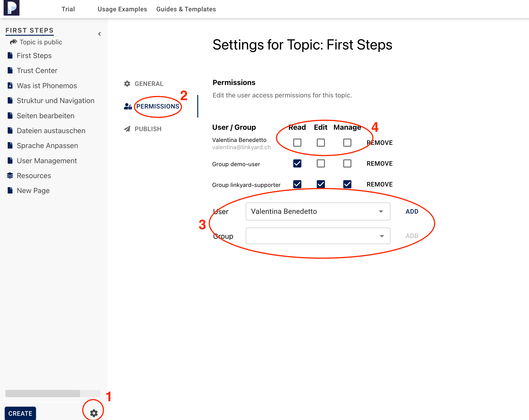Switch to the Publish settings tab
Screen dimensions: 529x420
click(148, 129)
